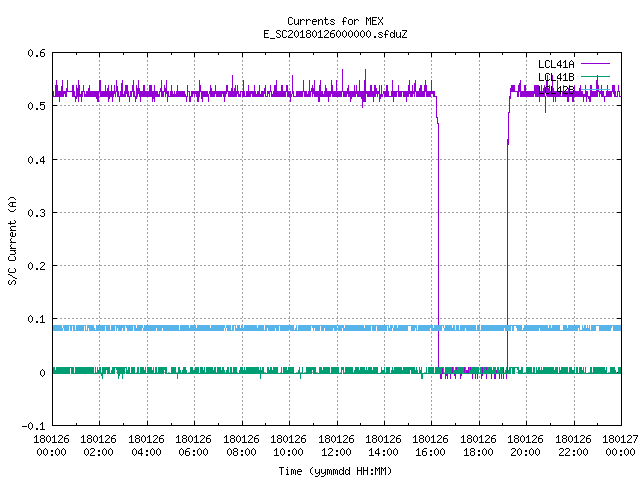Click the y-axis label 'S/C Current (A)'
The width and height of the screenshot is (640, 480).
pyautogui.click(x=12, y=240)
